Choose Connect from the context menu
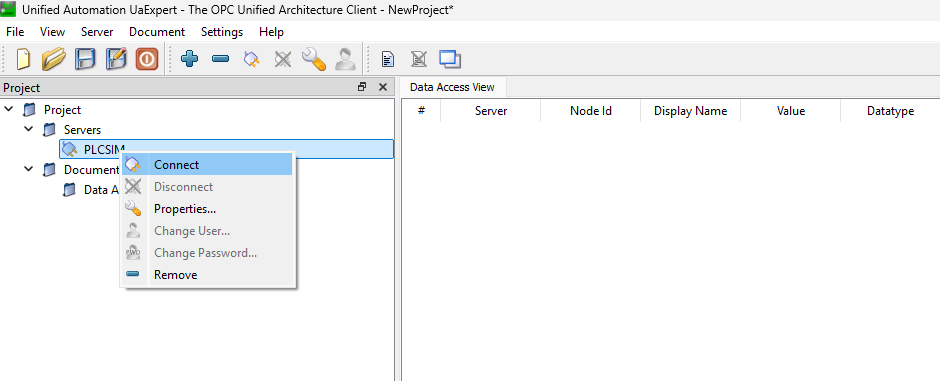 click(207, 164)
